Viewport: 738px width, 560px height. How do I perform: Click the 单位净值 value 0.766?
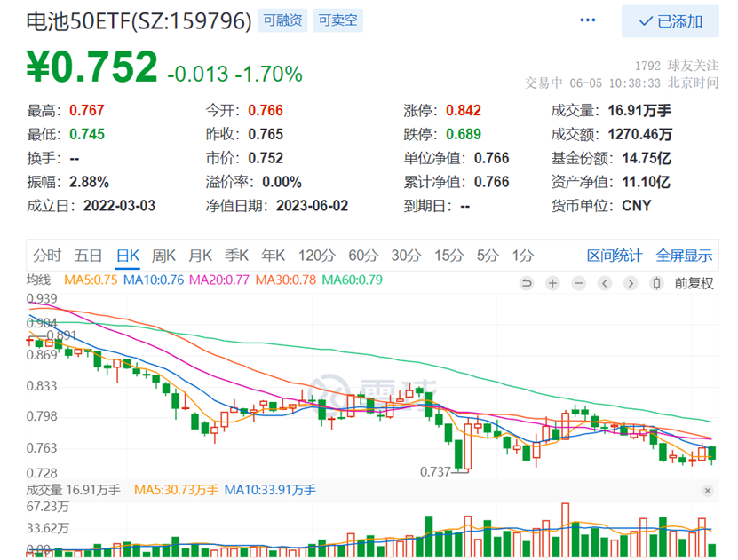[x=491, y=158]
